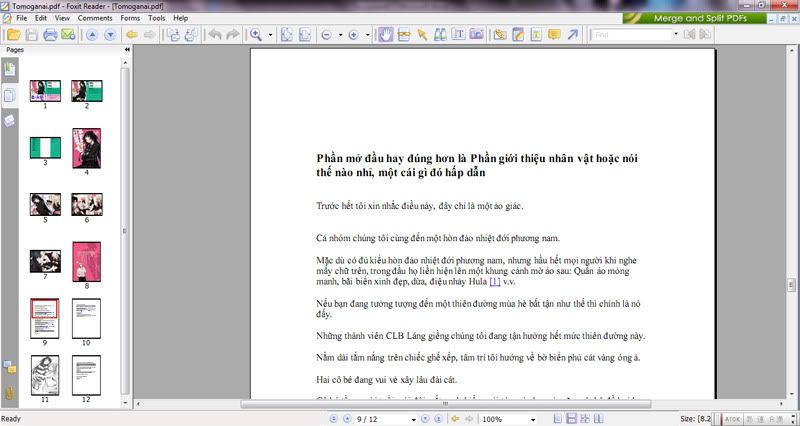Open the zoom out dropdown arrow

[340, 35]
